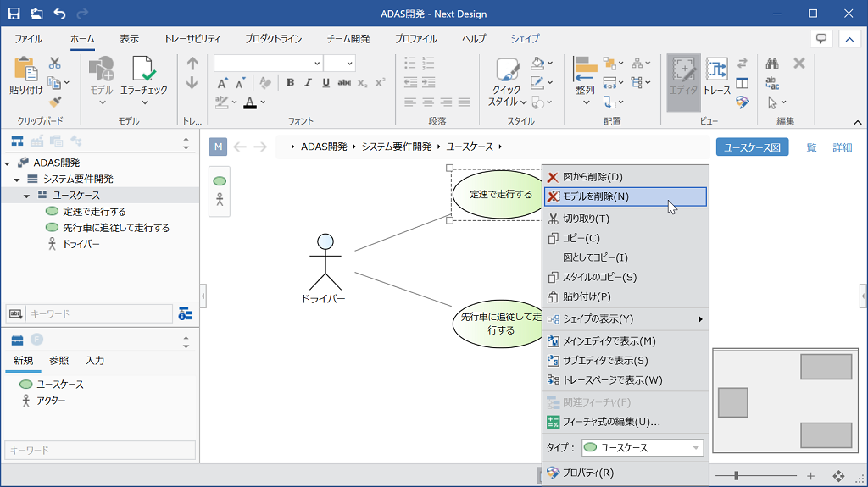Choose 図から削除(D) in context menu
The image size is (868, 487).
click(x=626, y=177)
